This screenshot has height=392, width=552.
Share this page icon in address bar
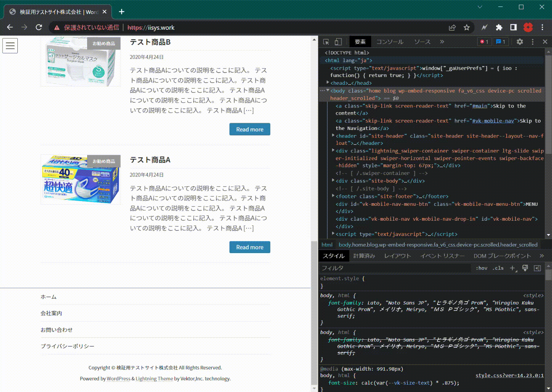[x=452, y=28]
